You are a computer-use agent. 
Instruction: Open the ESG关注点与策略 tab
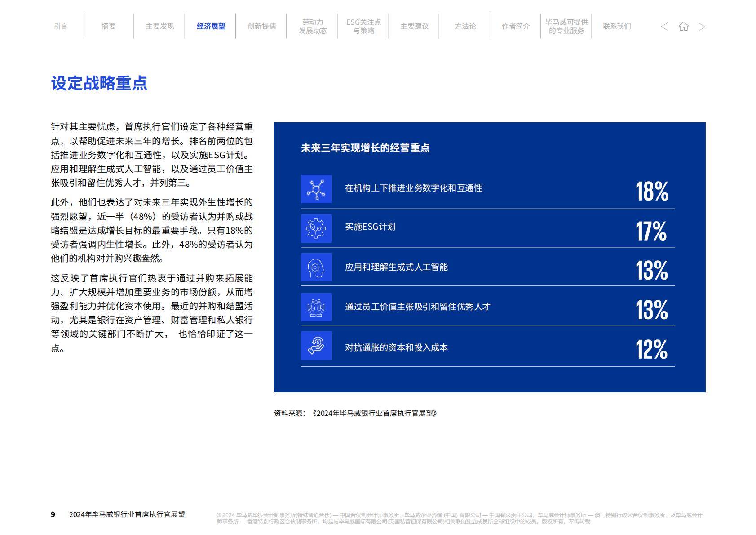(364, 26)
